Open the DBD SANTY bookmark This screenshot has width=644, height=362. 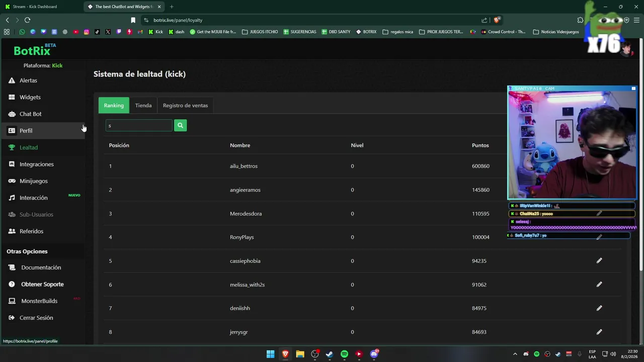coord(336,32)
